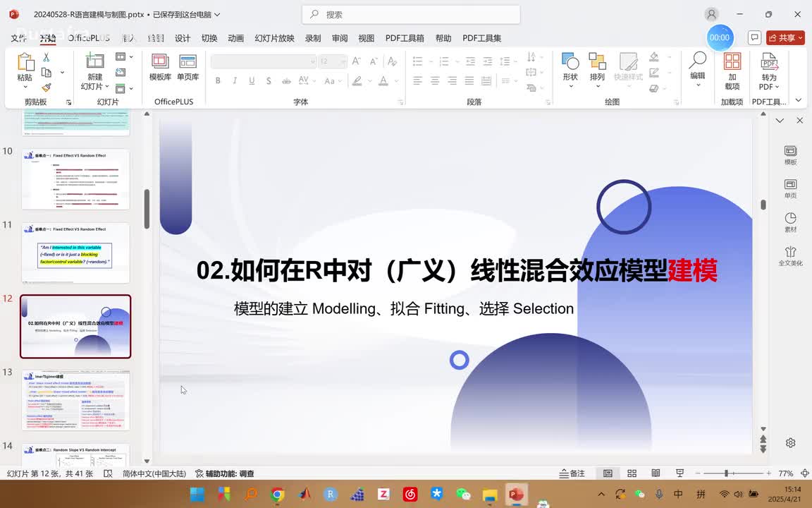
Task: Expand the 新建幻灯片 dropdown arrow
Action: 107,87
